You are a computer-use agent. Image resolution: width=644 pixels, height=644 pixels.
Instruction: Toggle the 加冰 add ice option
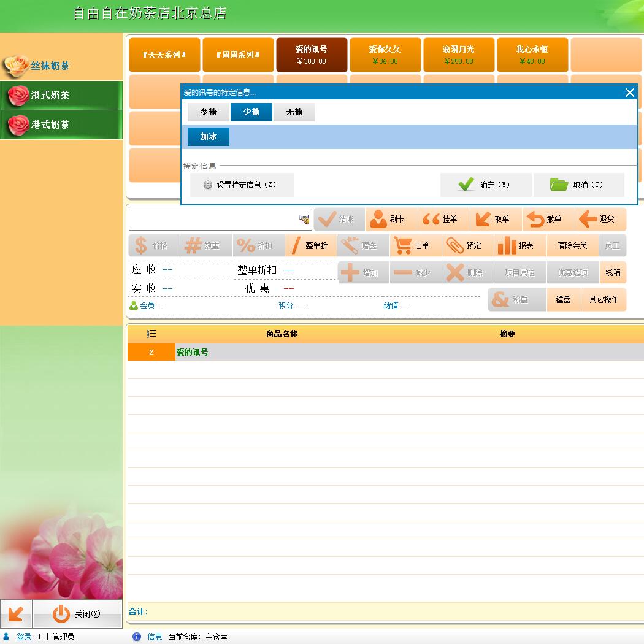point(209,137)
